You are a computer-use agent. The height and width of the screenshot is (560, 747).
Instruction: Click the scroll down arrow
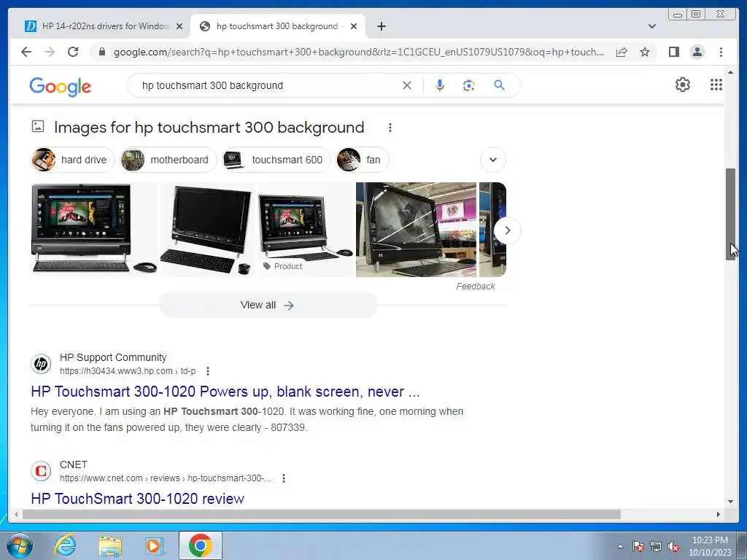[730, 502]
